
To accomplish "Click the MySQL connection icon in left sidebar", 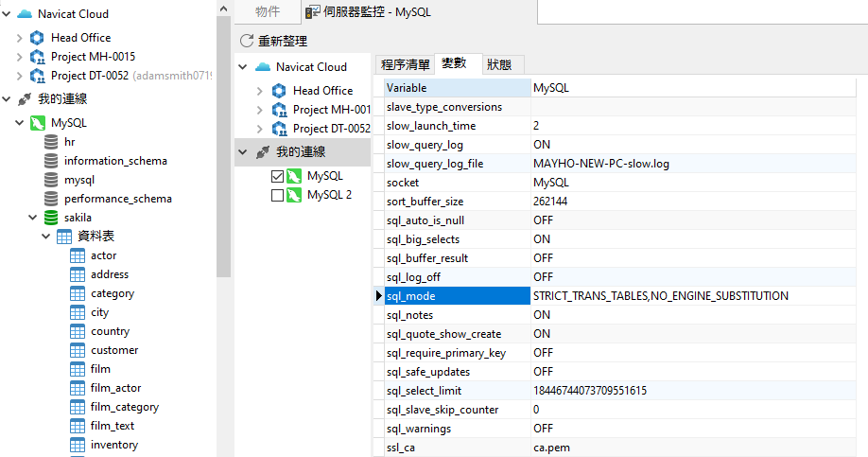I will click(x=37, y=123).
